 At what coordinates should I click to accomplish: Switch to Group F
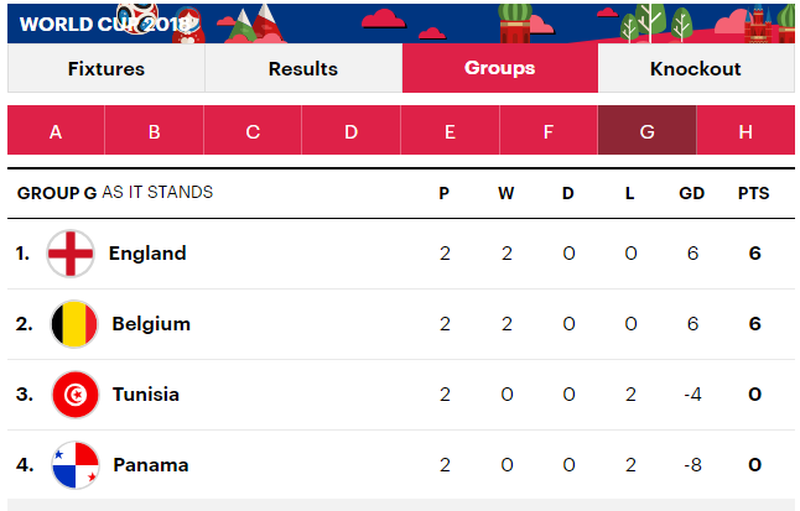point(548,131)
